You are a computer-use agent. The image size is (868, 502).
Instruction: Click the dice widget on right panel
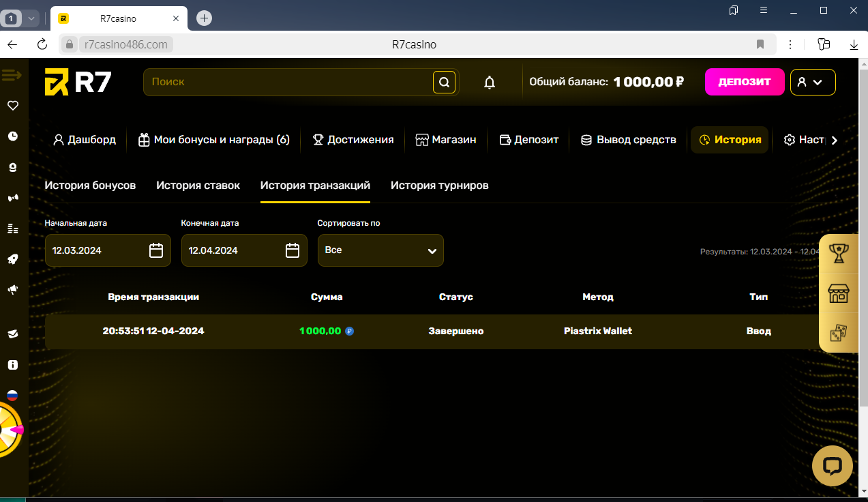click(837, 333)
